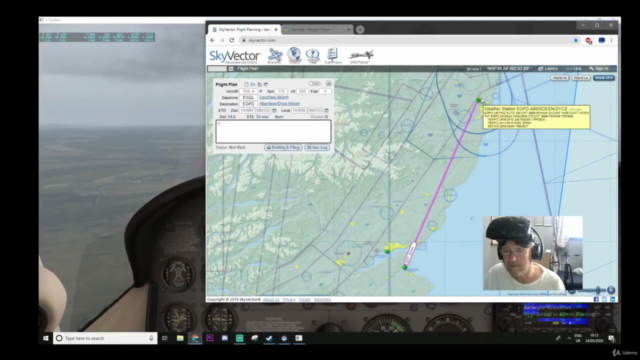Open the Advertise footer link

click(x=322, y=300)
